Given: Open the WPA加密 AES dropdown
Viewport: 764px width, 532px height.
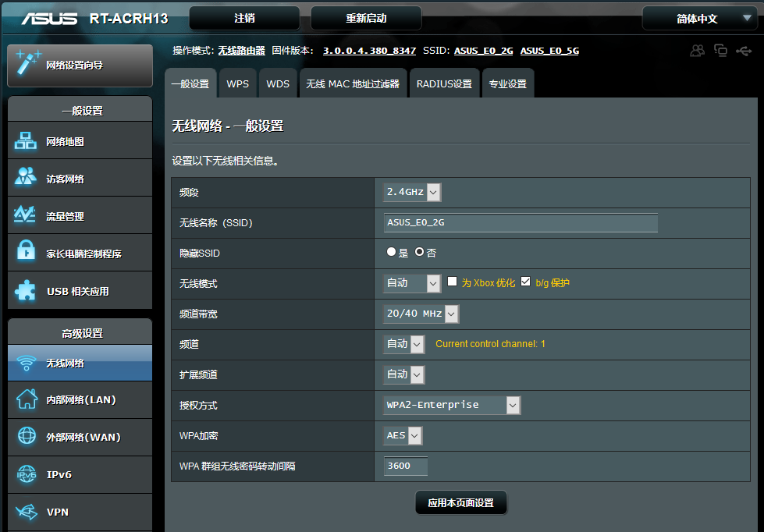Looking at the screenshot, I should (x=403, y=435).
